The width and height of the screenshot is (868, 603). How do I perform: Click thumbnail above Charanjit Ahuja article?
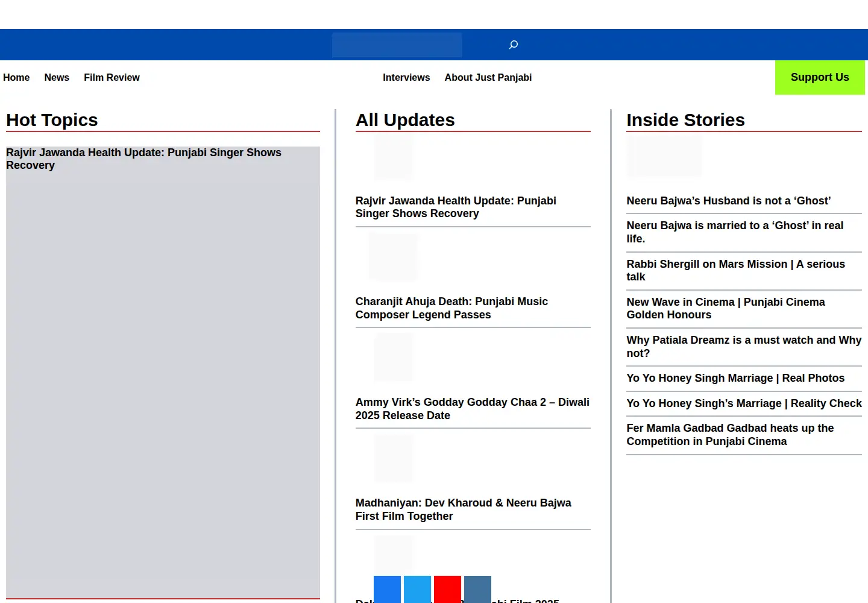click(x=393, y=257)
